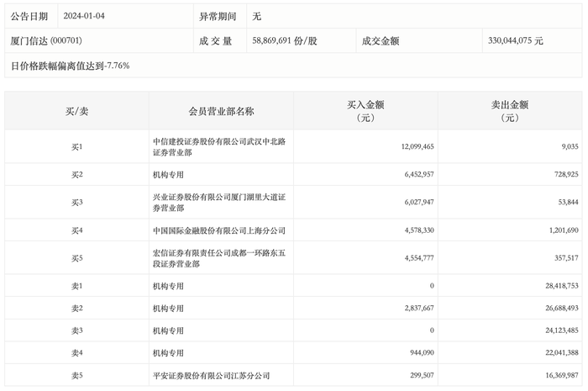Screen dimensions: 588x391
Task: Select 宏信证券 成都一环路东五段 branch name
Action: pos(219,258)
